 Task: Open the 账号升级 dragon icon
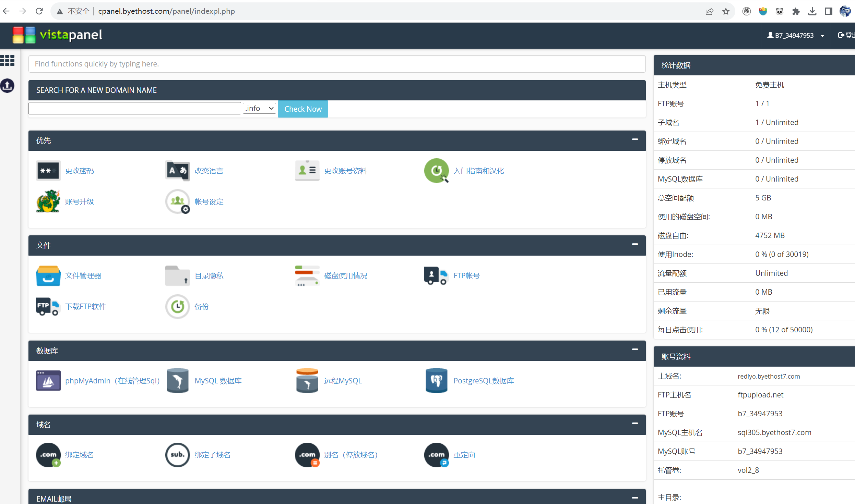tap(48, 201)
